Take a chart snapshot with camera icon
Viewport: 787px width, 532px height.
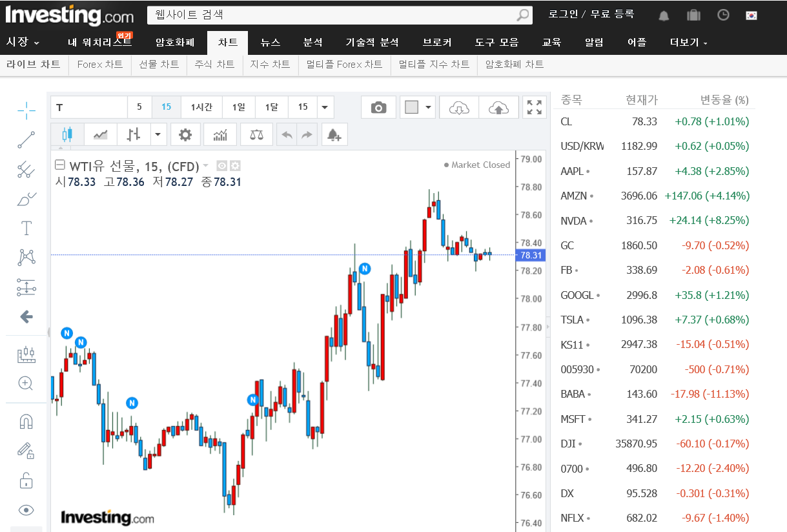tap(378, 108)
